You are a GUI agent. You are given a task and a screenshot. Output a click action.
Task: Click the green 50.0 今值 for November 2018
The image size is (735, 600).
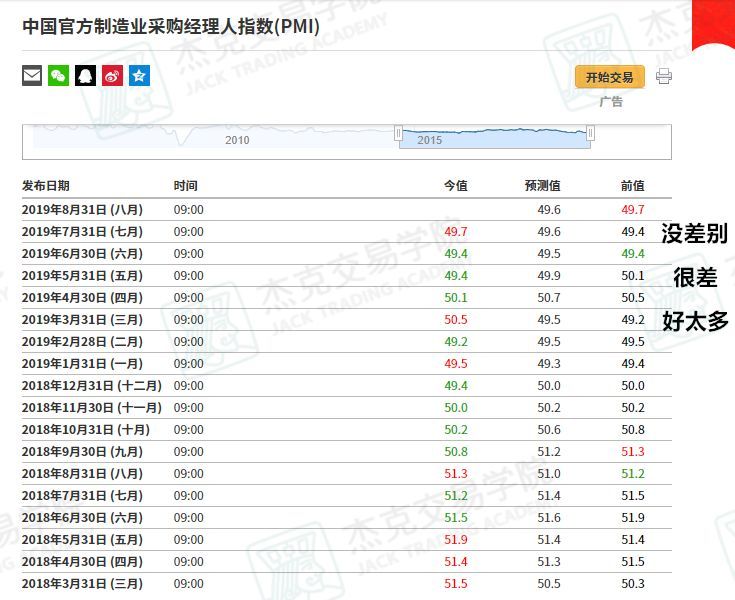coord(456,408)
